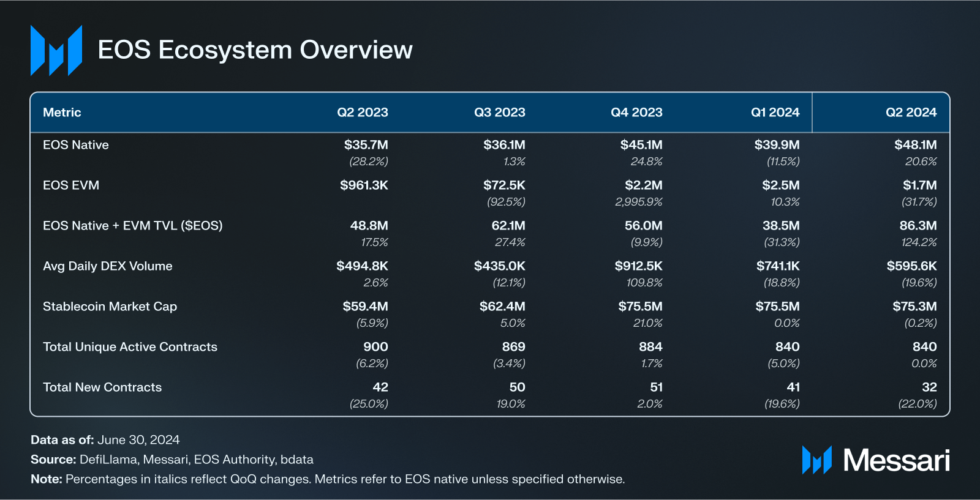Select the highlighted Q2 2024 column header

[x=911, y=113]
